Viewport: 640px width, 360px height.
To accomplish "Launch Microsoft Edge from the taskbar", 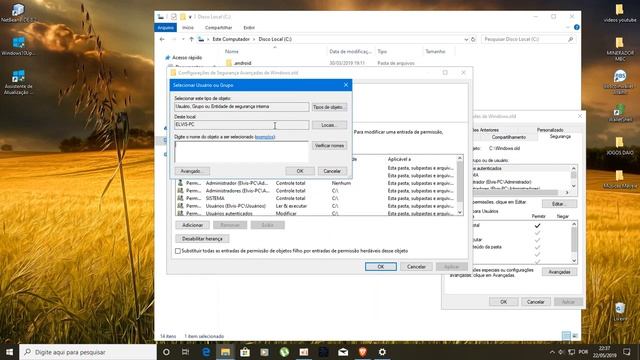I will click(x=206, y=352).
